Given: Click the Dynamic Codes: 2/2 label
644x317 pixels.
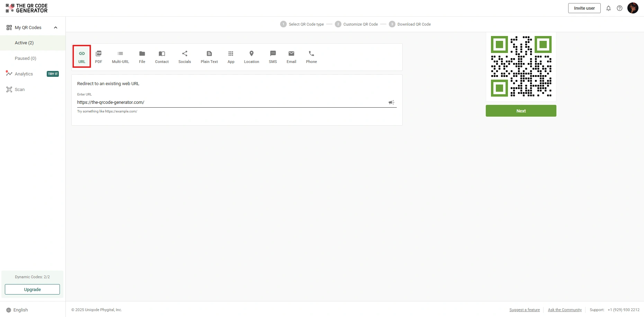Looking at the screenshot, I should pos(32,277).
